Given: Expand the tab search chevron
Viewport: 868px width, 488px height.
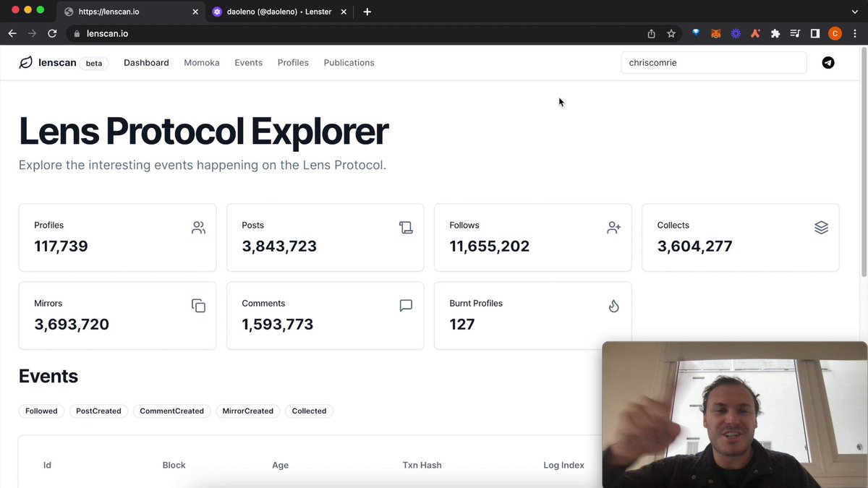Looking at the screenshot, I should coord(854,12).
